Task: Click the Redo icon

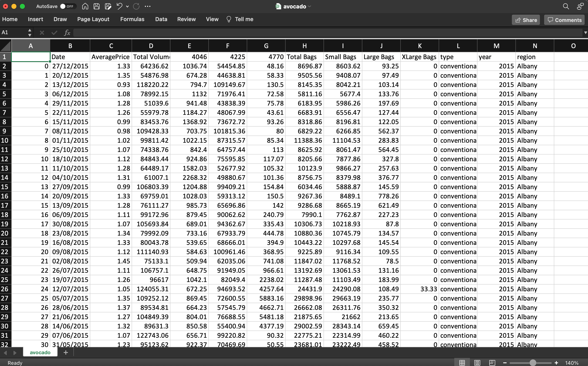Action: [x=136, y=6]
